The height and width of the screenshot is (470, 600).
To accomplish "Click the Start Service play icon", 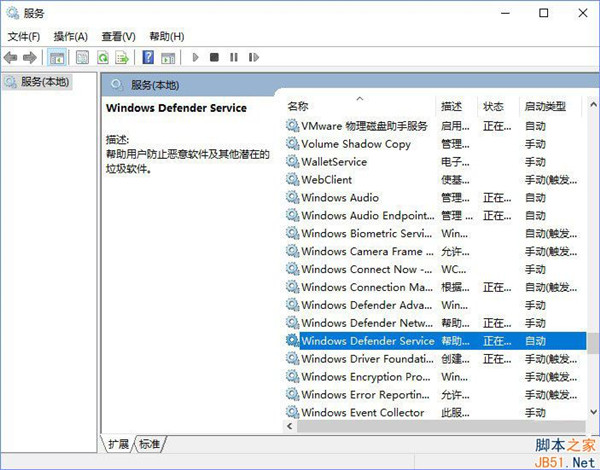I will click(x=196, y=57).
